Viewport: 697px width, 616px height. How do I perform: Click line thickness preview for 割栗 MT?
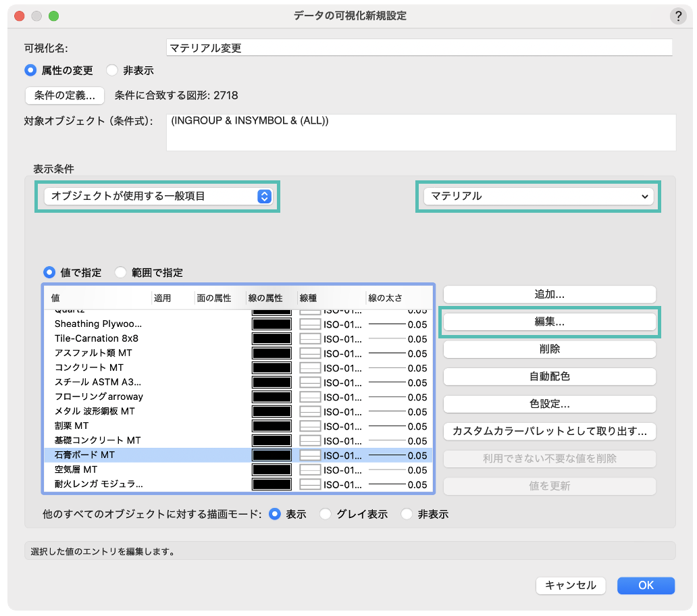coord(386,426)
